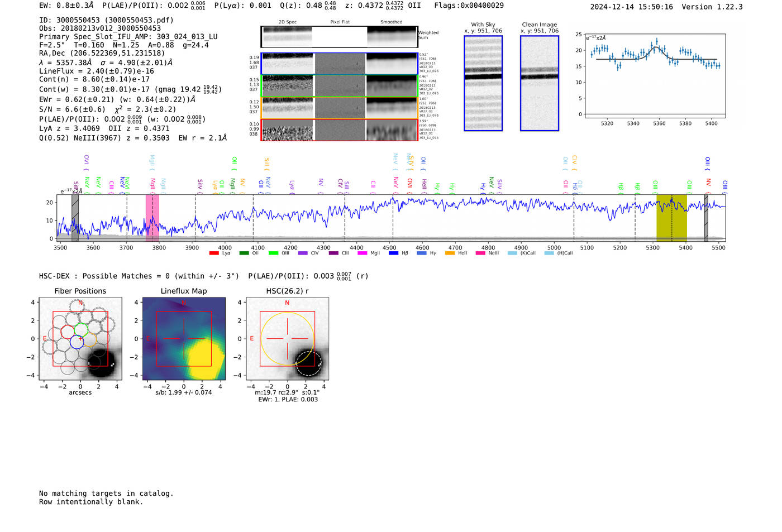Select the red-bordered fiber 2D spectrum row

click(x=339, y=130)
